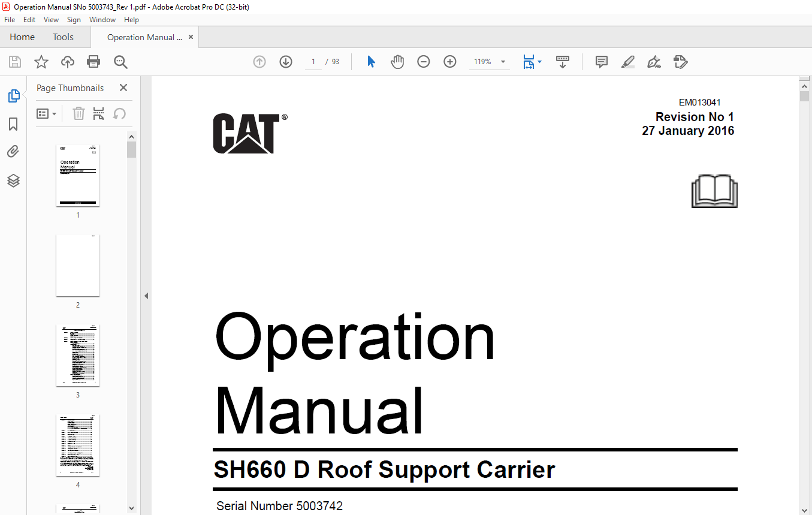
Task: Select page 4 thumbnail
Action: (78, 445)
